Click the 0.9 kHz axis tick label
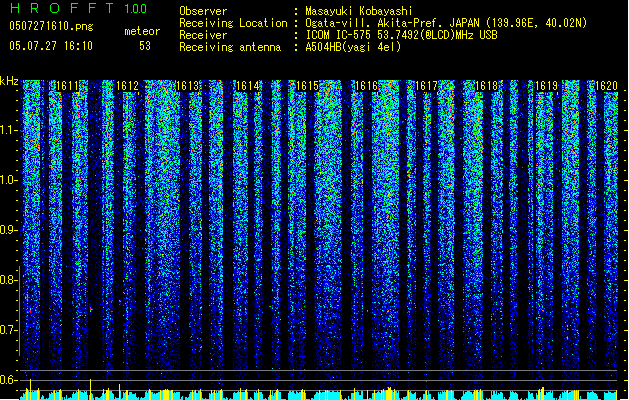629x400 pixels. point(8,230)
